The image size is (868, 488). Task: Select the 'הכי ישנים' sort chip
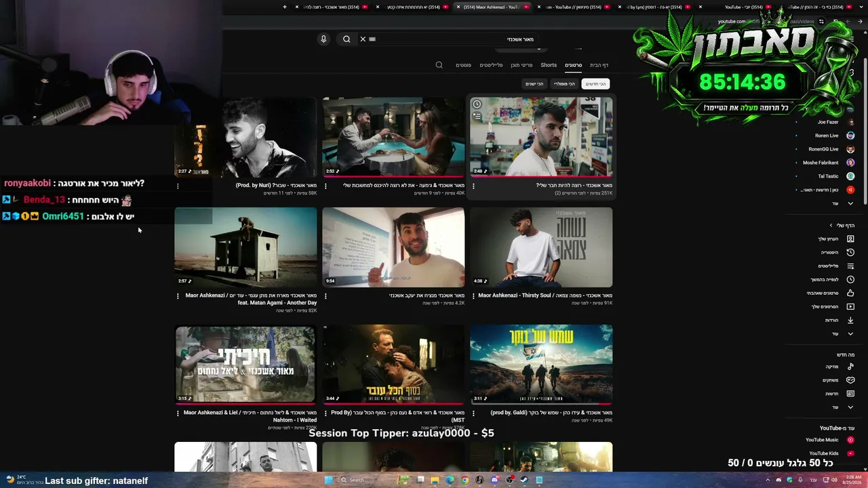point(535,84)
